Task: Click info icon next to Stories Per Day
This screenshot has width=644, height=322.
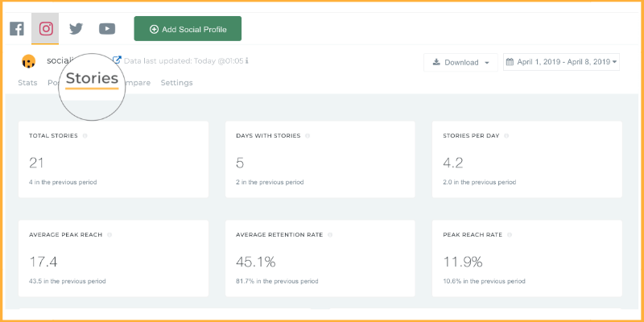Action: 506,135
